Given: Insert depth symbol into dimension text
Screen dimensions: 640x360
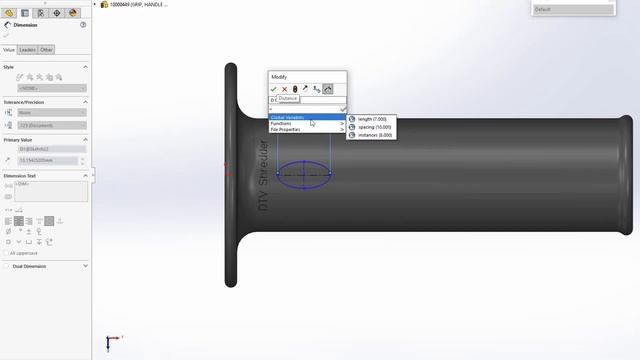Looking at the screenshot, I should tap(39, 242).
